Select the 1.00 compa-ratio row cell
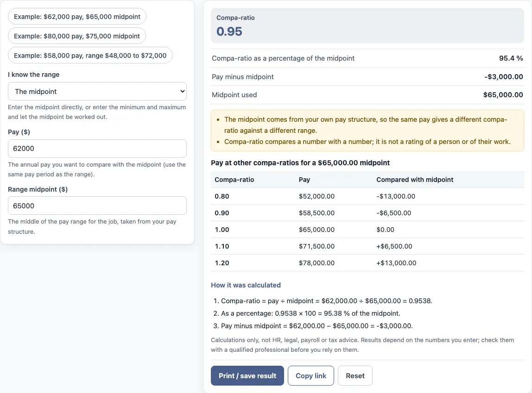Image resolution: width=532 pixels, height=393 pixels. coord(222,229)
